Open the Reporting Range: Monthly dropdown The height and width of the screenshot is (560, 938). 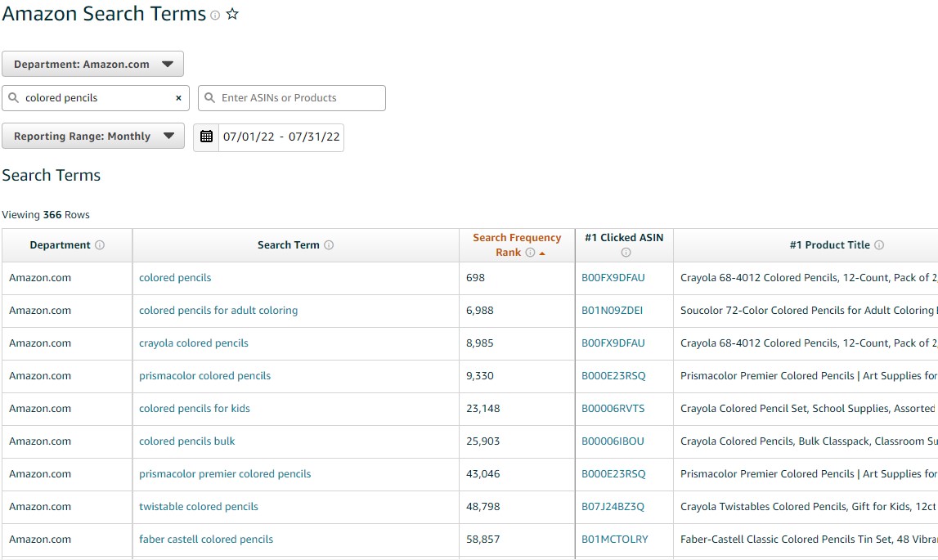93,137
